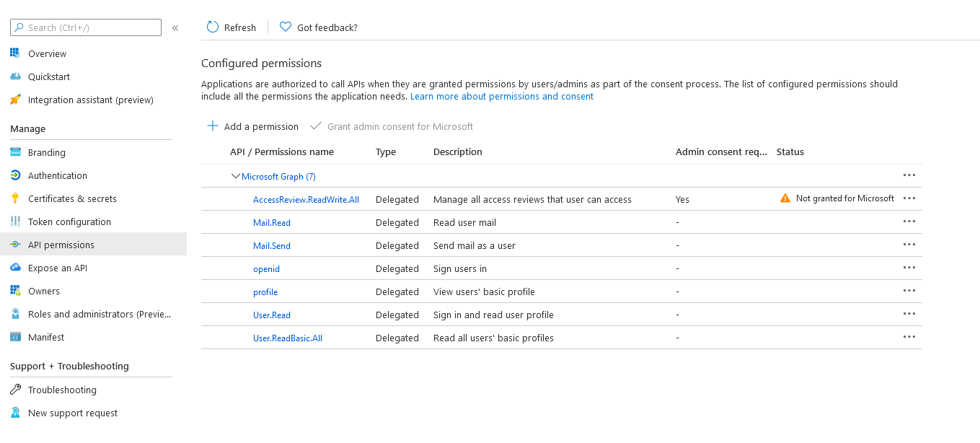Collapse the sidebar with double chevron
This screenshot has height=443, width=980.
[x=175, y=28]
